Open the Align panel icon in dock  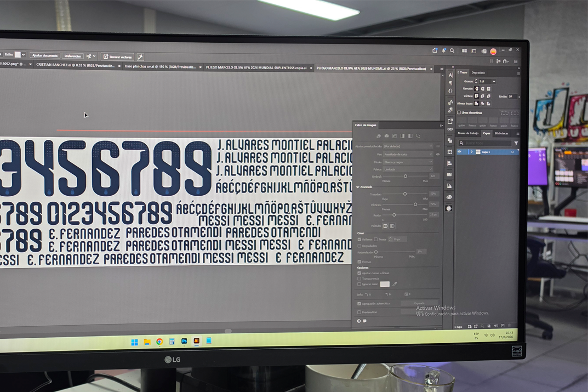pyautogui.click(x=449, y=163)
